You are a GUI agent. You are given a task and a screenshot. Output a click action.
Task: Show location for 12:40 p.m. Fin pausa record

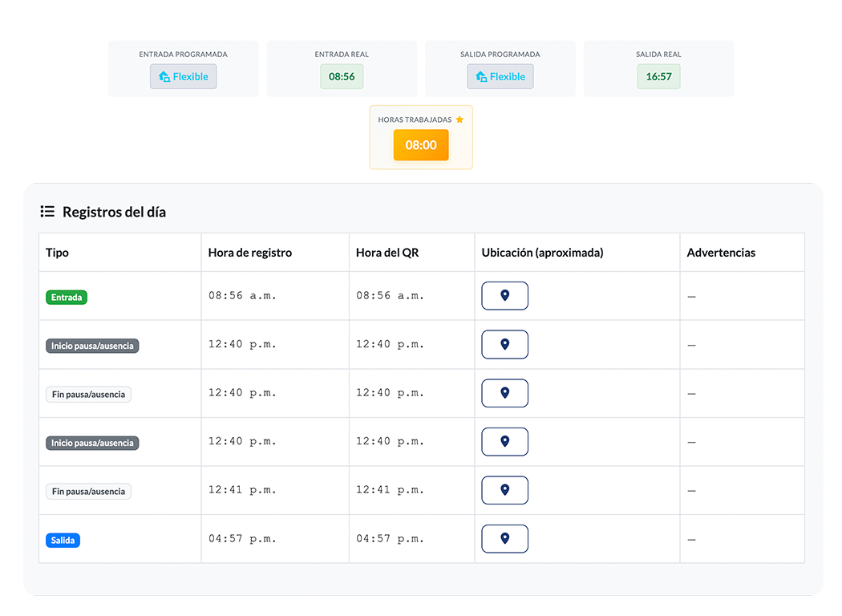(504, 393)
